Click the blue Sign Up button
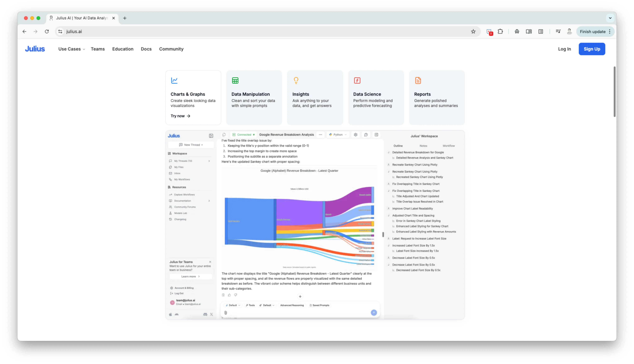Screen dimensions: 634x364 coord(592,49)
